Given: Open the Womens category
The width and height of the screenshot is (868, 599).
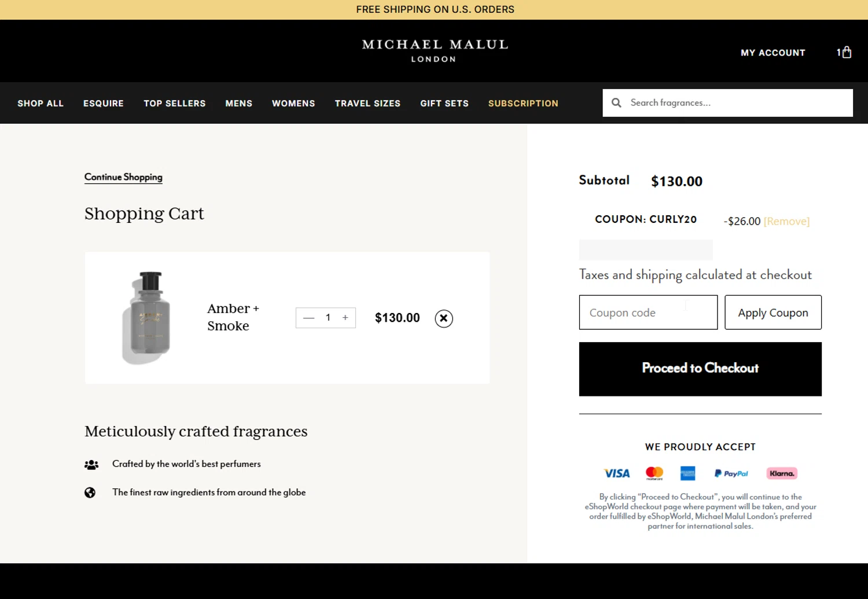Looking at the screenshot, I should (293, 103).
